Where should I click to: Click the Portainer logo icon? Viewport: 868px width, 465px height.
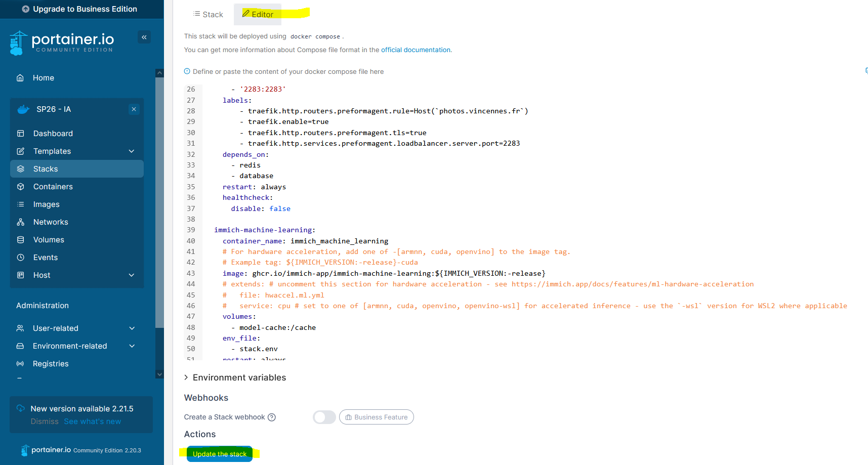click(18, 43)
